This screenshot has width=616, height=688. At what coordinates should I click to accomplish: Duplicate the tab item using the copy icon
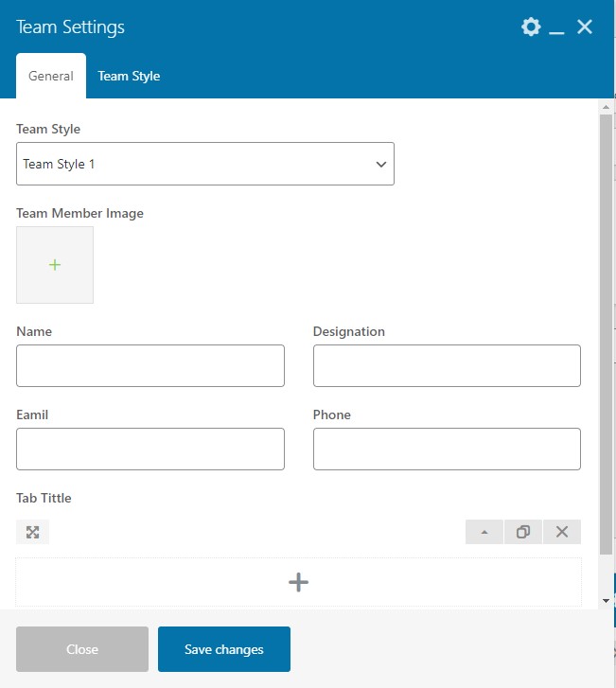point(523,532)
